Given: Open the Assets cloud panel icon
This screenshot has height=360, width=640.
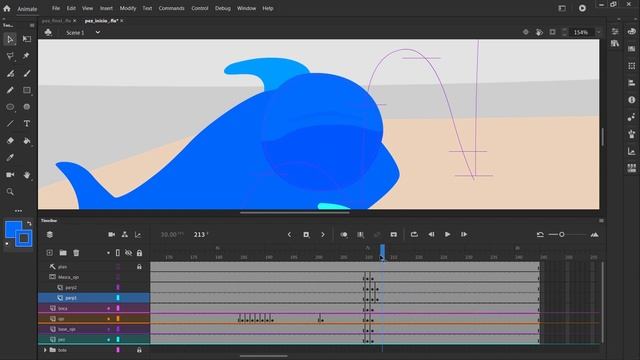Looking at the screenshot, I should coord(632,32).
